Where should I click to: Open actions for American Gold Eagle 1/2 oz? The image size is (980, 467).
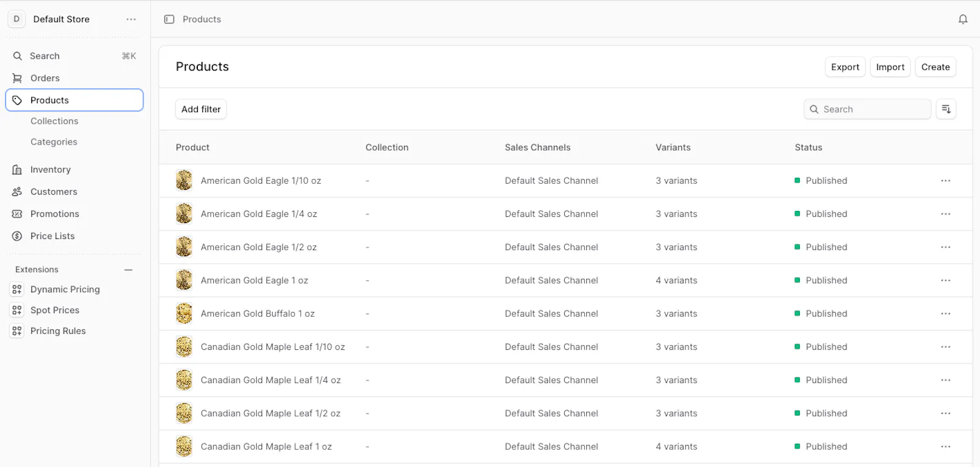[946, 247]
